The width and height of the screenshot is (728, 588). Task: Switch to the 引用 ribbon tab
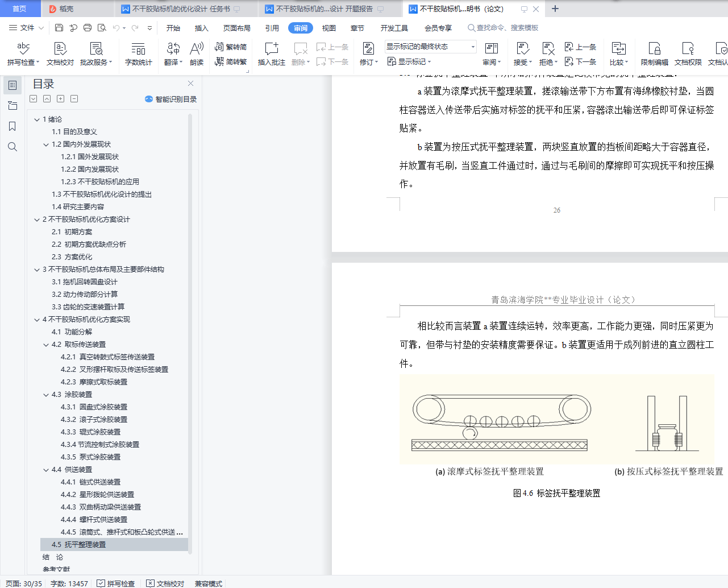pyautogui.click(x=272, y=28)
